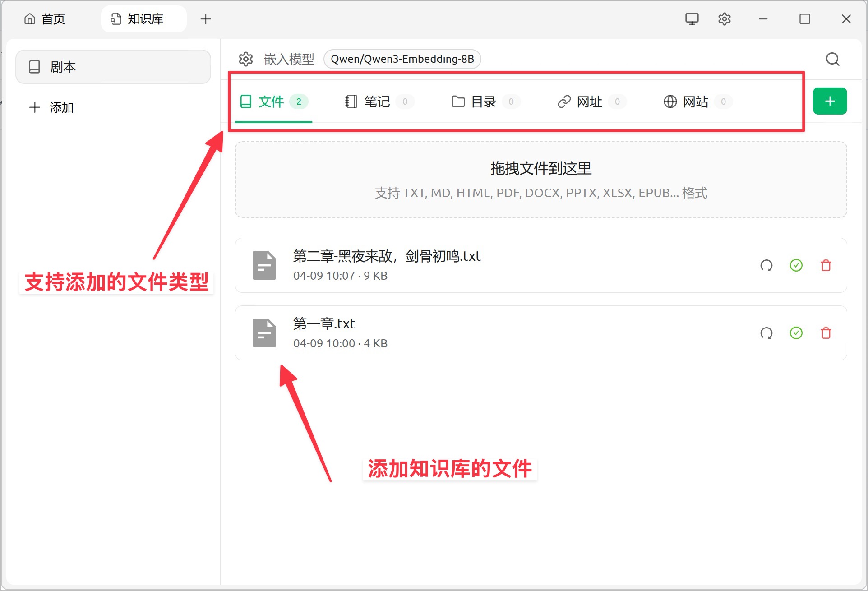868x591 pixels.
Task: Click the Qwen3-Embedding-8B model tag
Action: click(x=402, y=59)
